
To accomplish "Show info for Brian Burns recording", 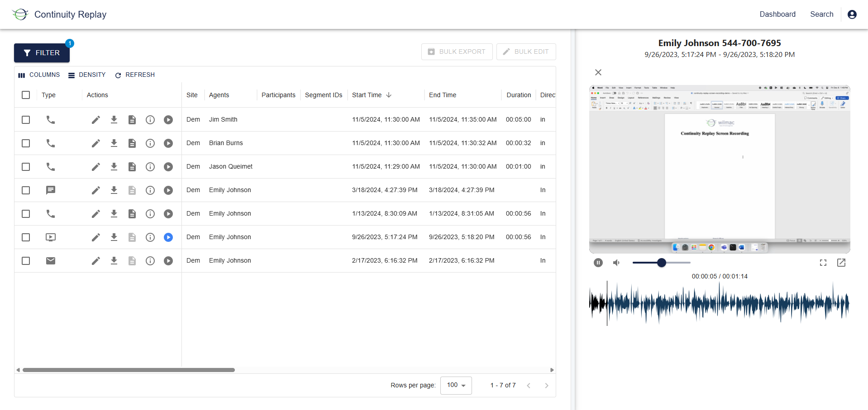I will point(150,143).
